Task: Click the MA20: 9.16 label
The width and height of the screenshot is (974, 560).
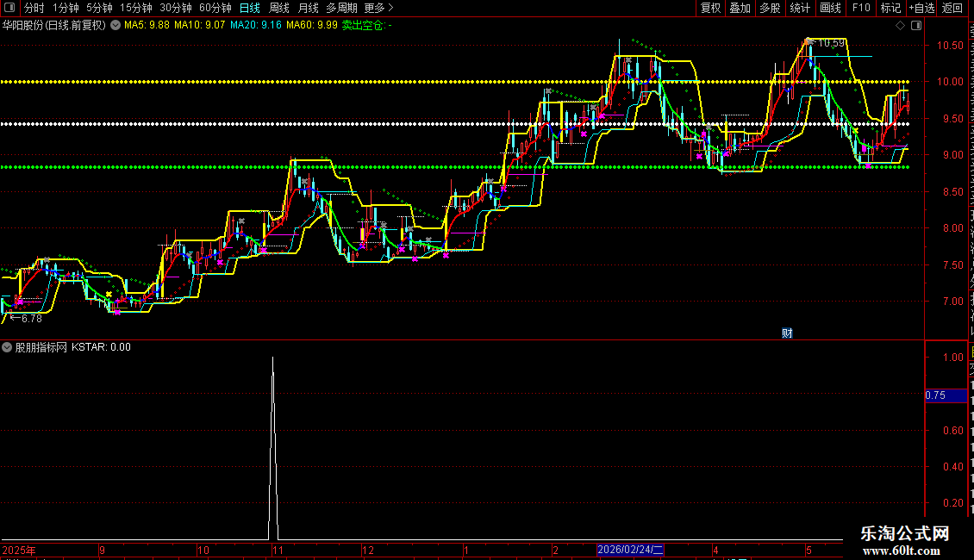Action: (255, 26)
